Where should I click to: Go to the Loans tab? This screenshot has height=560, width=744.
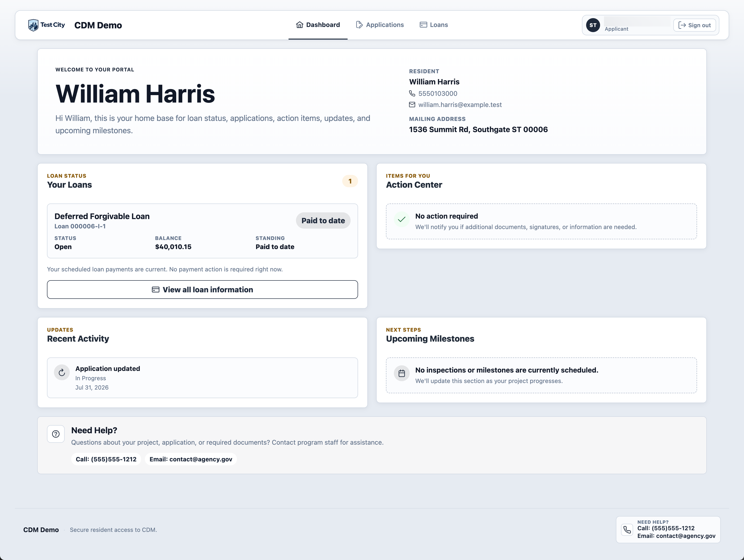(x=434, y=25)
